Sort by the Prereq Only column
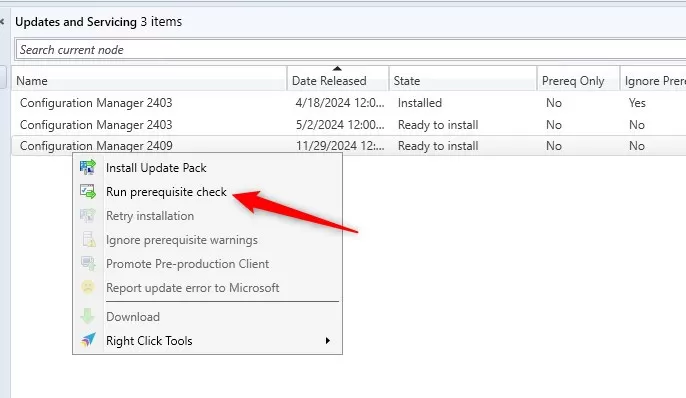This screenshot has height=398, width=686. [x=578, y=80]
